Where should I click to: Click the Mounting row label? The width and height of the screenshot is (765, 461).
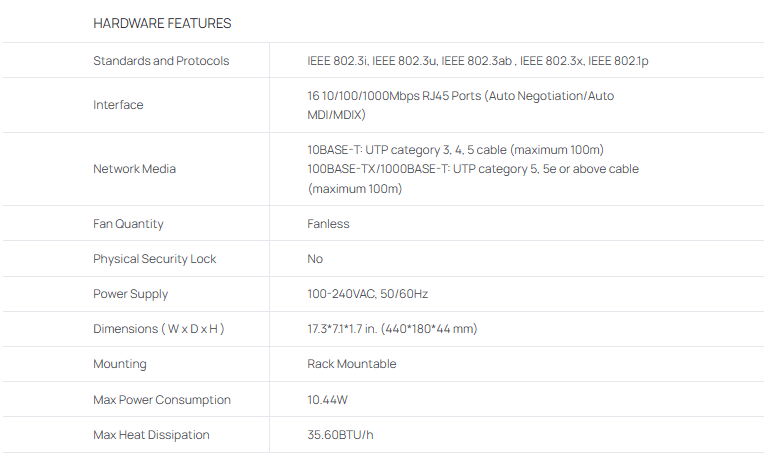(120, 364)
